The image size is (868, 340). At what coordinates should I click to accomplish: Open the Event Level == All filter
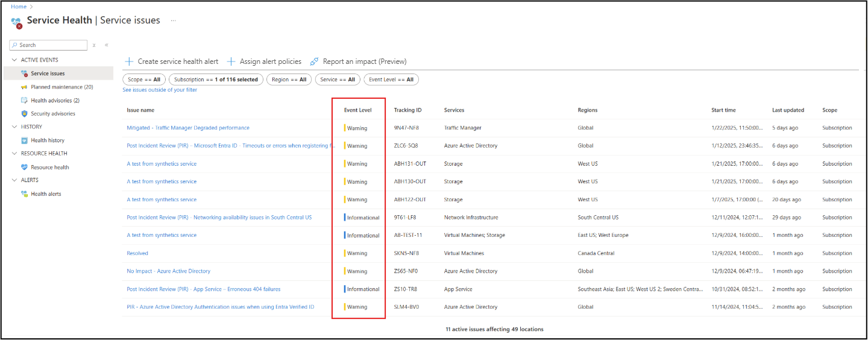[x=391, y=80]
